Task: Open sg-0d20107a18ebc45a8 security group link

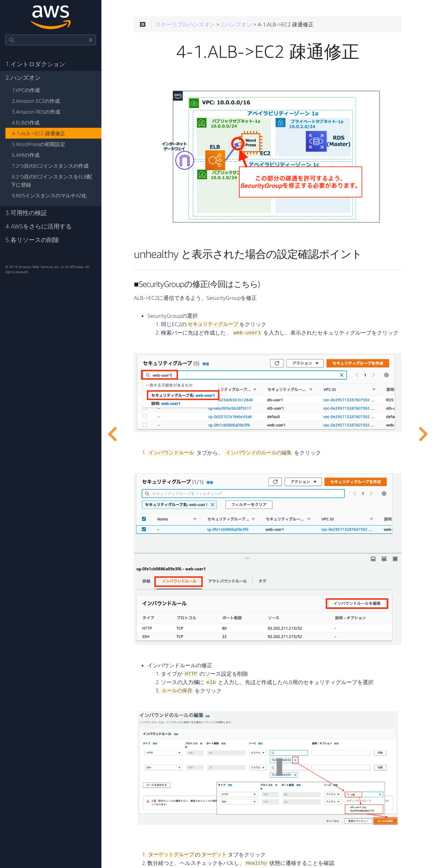Action: coord(230,417)
